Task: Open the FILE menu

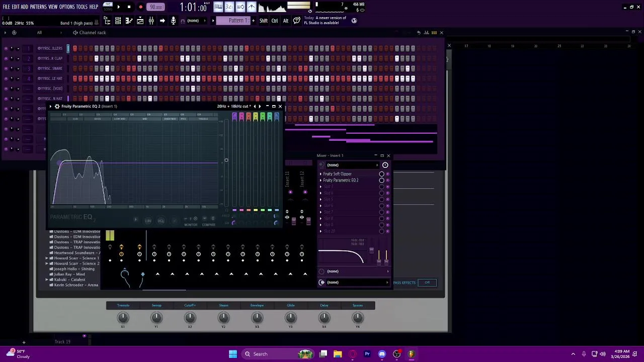Action: [x=6, y=7]
